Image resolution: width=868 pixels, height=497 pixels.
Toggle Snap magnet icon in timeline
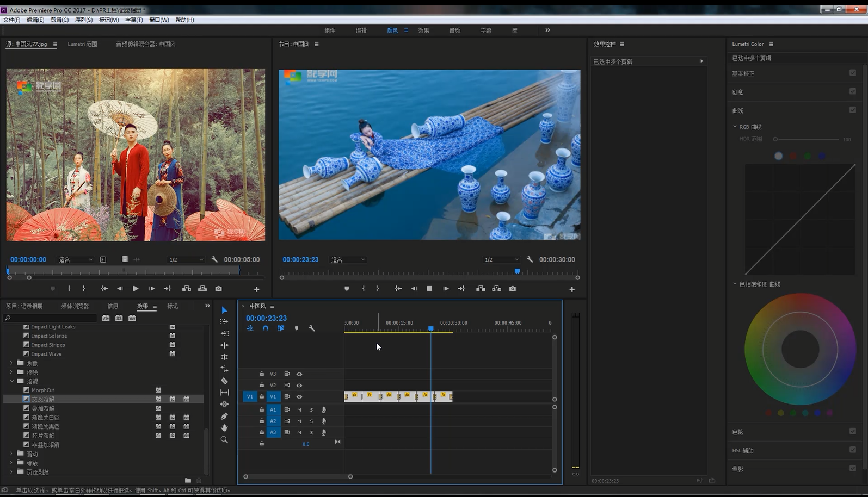point(266,328)
